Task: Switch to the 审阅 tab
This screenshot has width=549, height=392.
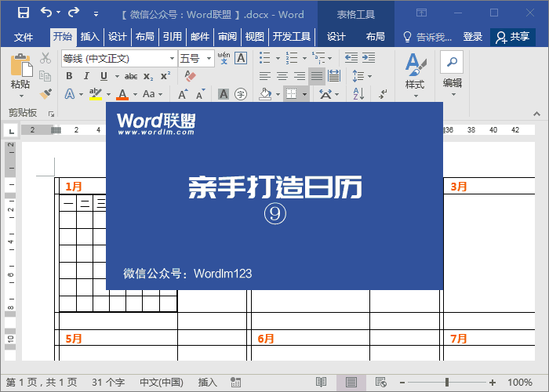Action: click(x=227, y=36)
